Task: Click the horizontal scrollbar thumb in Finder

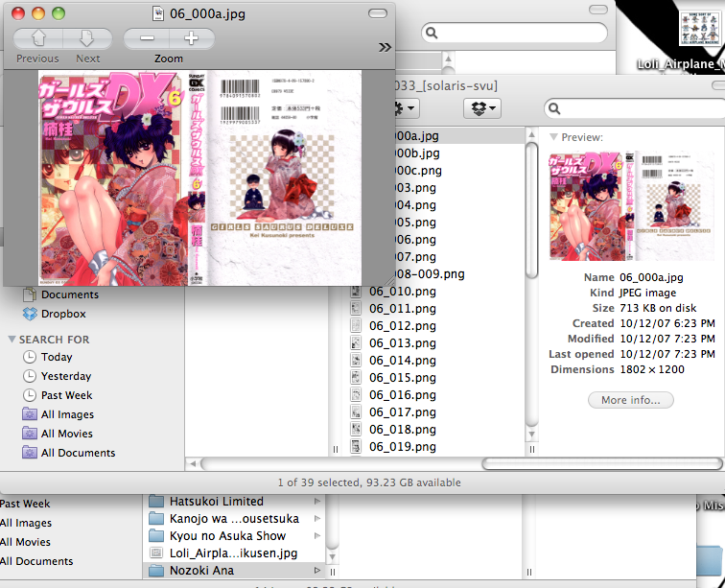Action: 602,463
